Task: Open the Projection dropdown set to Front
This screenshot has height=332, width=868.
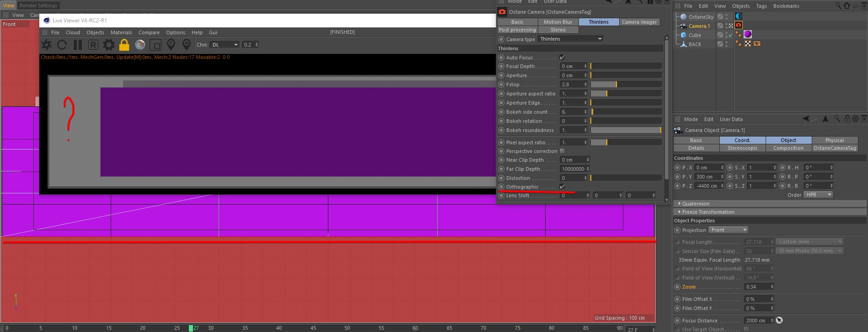Action: point(728,230)
